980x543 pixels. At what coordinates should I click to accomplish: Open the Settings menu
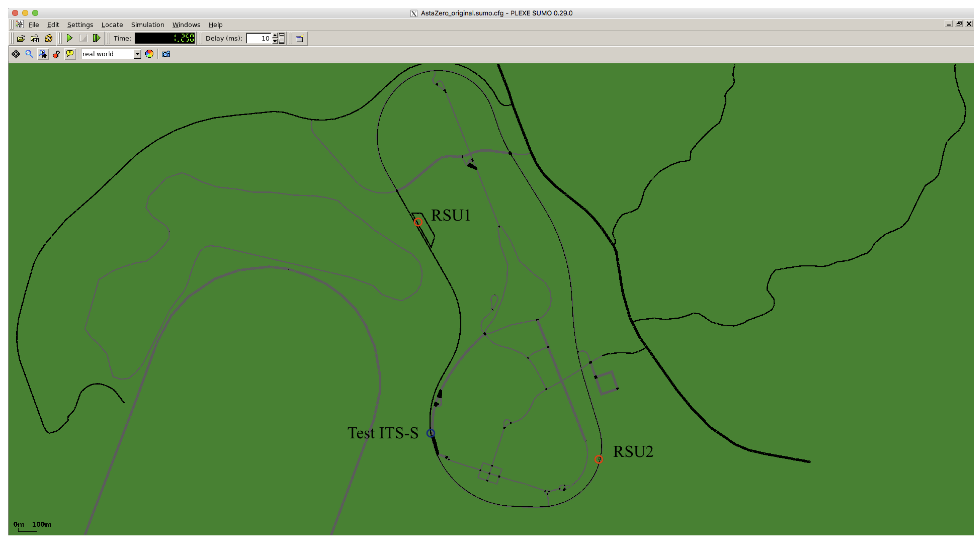pos(81,25)
